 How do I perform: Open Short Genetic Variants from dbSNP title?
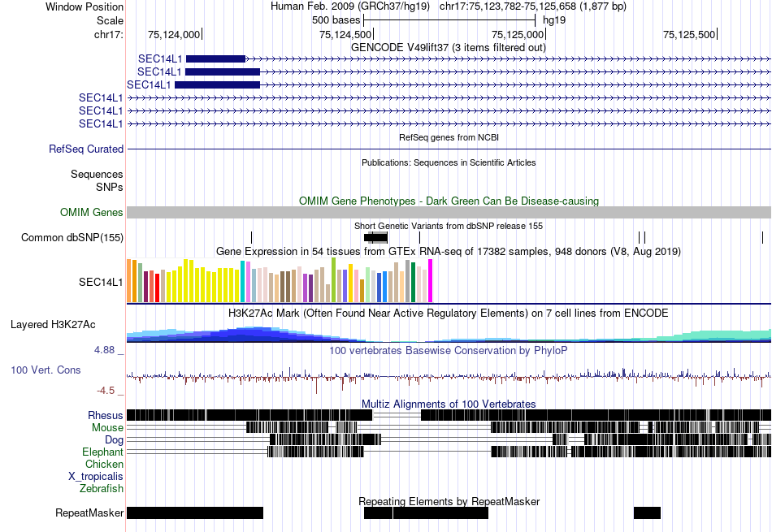point(449,226)
